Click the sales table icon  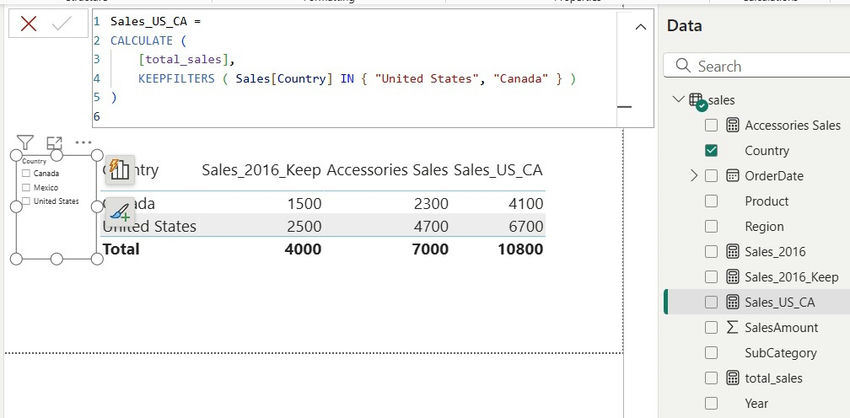point(699,101)
